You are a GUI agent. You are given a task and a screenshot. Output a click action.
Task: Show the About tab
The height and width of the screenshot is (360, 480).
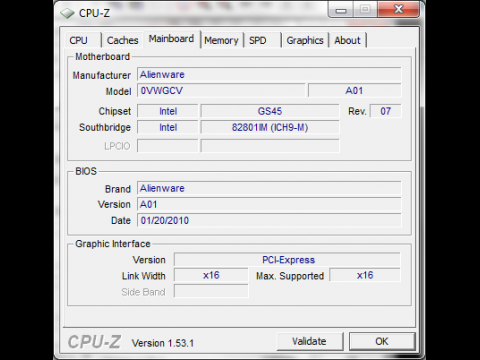(x=347, y=40)
